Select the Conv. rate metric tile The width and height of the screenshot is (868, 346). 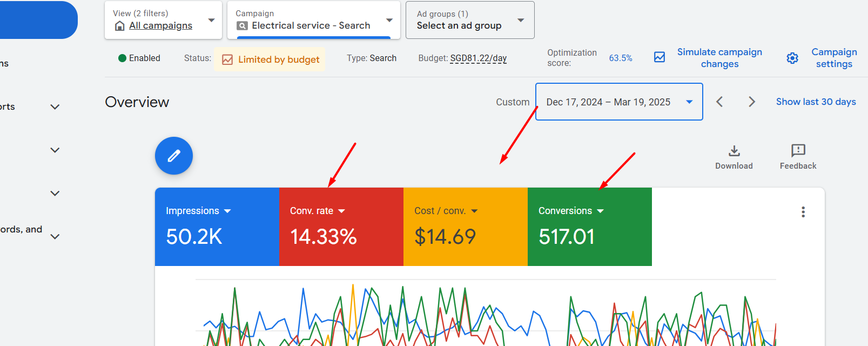pyautogui.click(x=341, y=227)
